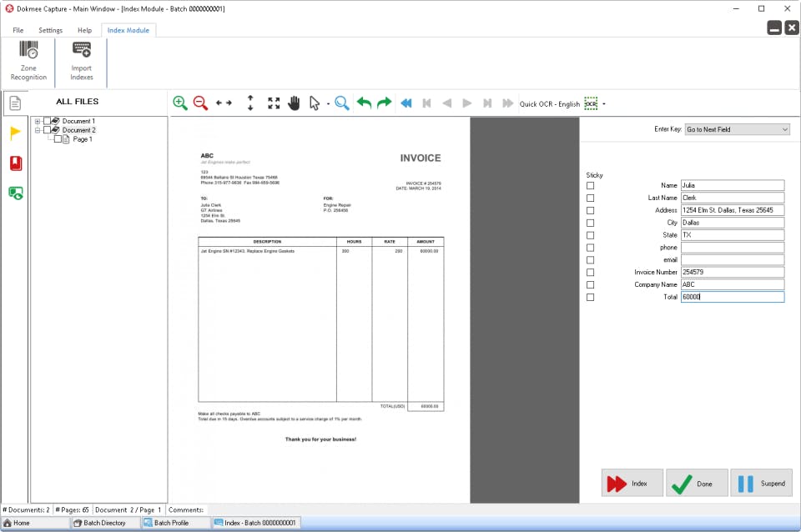Select the hand pan tool

(x=294, y=103)
